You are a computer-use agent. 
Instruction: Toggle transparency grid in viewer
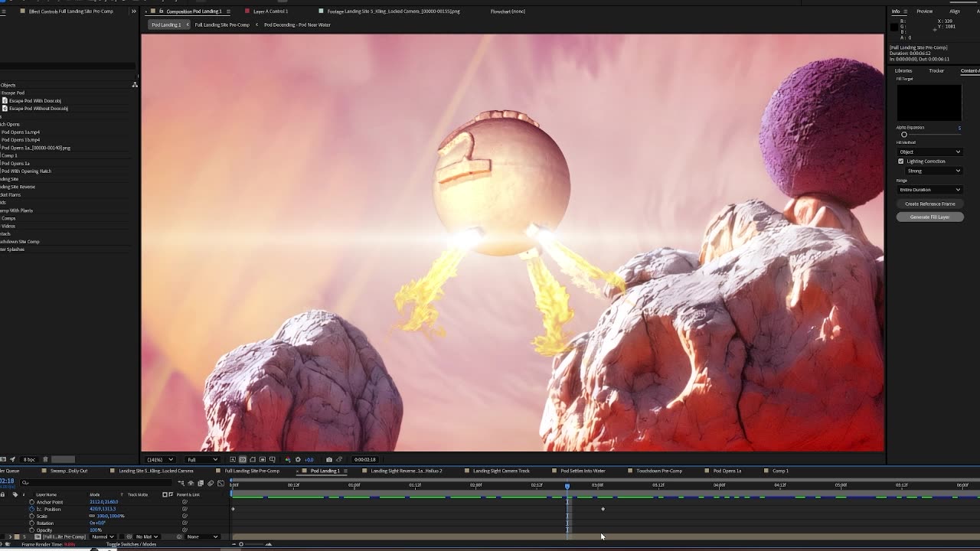pos(243,459)
